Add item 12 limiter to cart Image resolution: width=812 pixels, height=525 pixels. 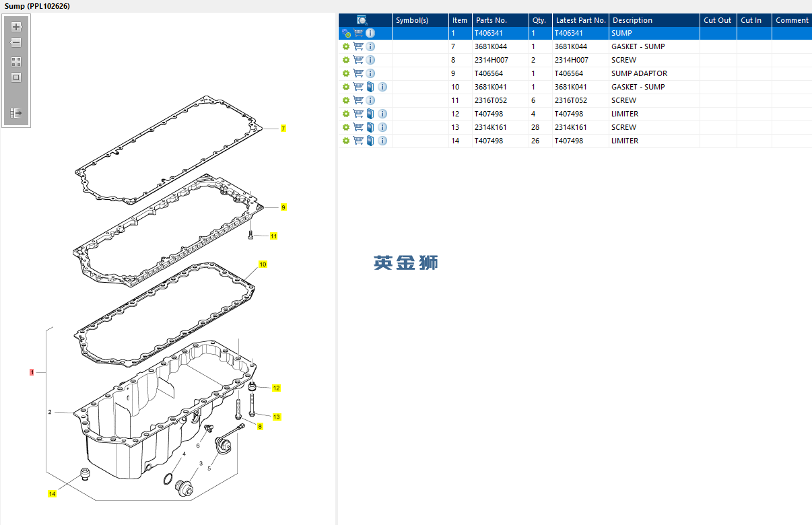click(x=358, y=114)
